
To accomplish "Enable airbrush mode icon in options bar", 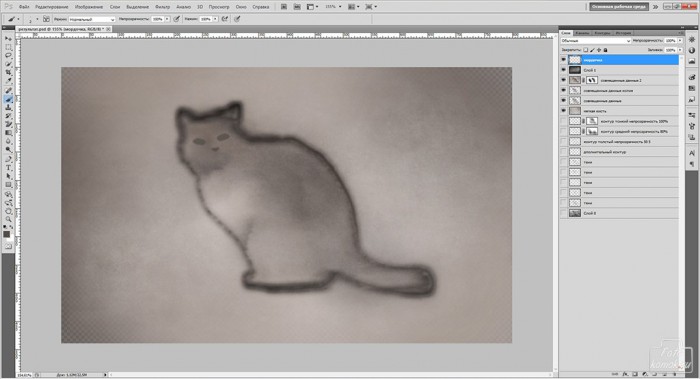I will pos(225,19).
